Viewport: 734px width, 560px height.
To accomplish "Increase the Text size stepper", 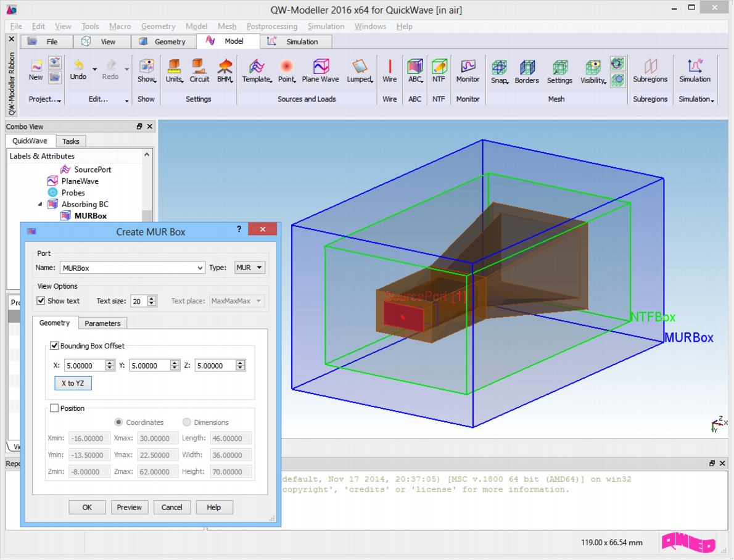I will coord(152,298).
